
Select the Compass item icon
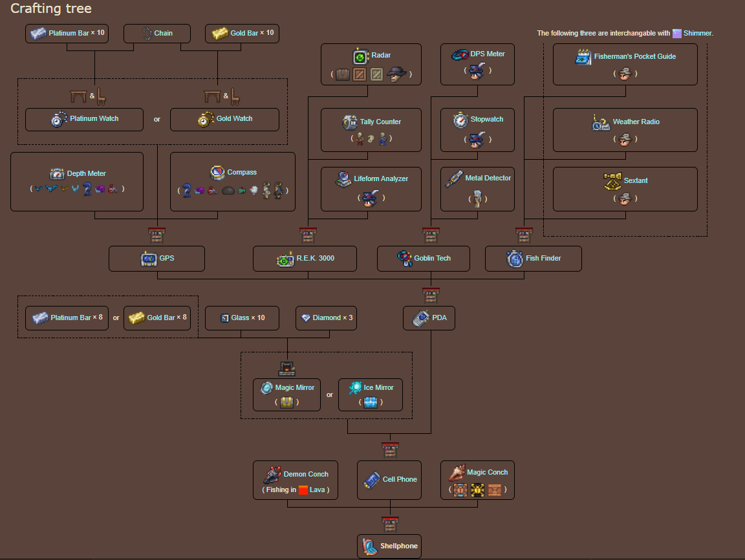coord(217,173)
